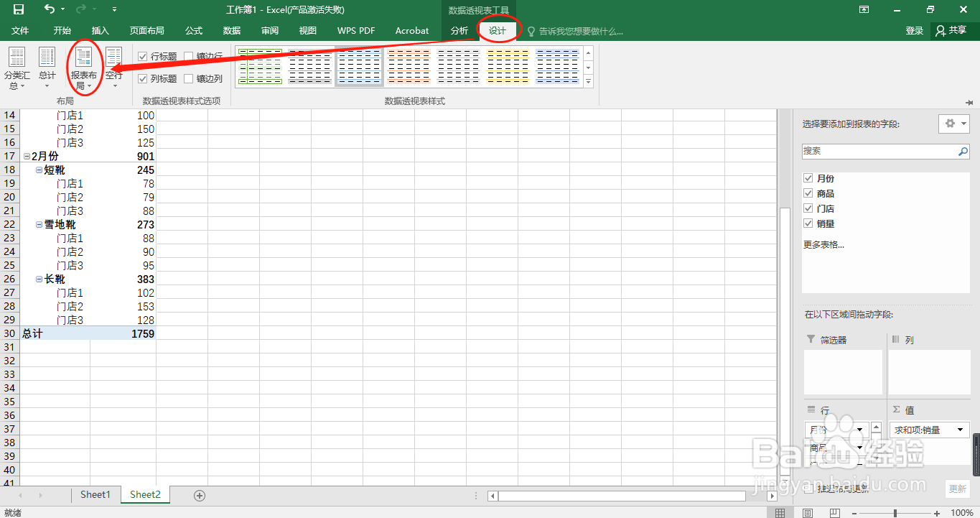The image size is (980, 518).
Task: Collapse the 短靴 group row
Action: [x=39, y=170]
